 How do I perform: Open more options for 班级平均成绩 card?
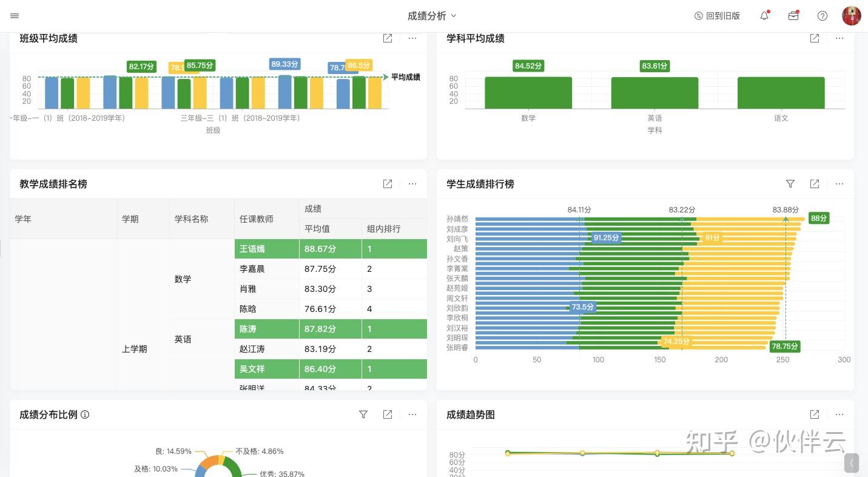click(x=412, y=38)
